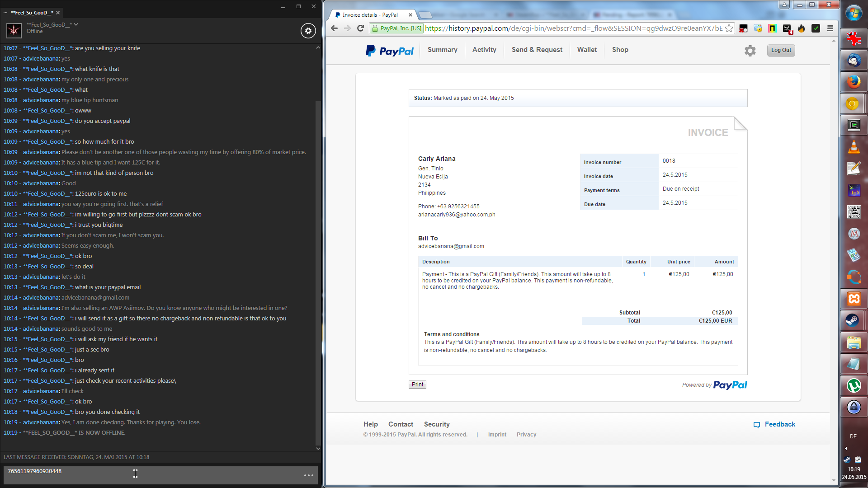The width and height of the screenshot is (868, 488).
Task: Open Chrome hamburger menu
Action: click(830, 28)
